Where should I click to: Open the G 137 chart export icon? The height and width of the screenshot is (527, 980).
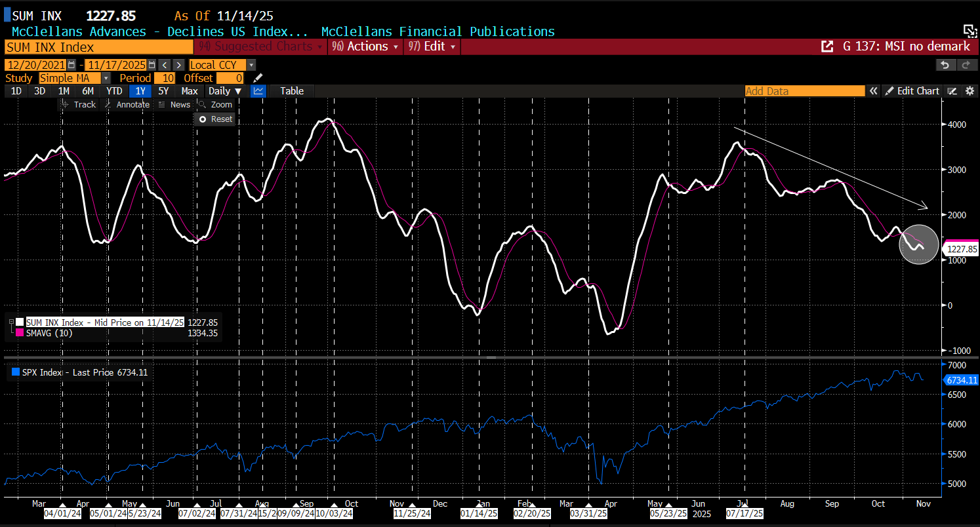point(827,47)
